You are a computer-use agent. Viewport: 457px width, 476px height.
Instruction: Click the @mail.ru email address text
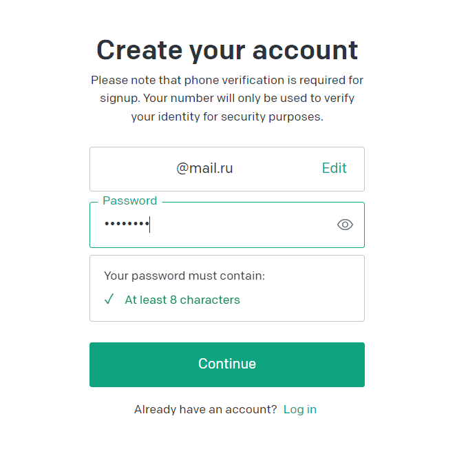204,168
